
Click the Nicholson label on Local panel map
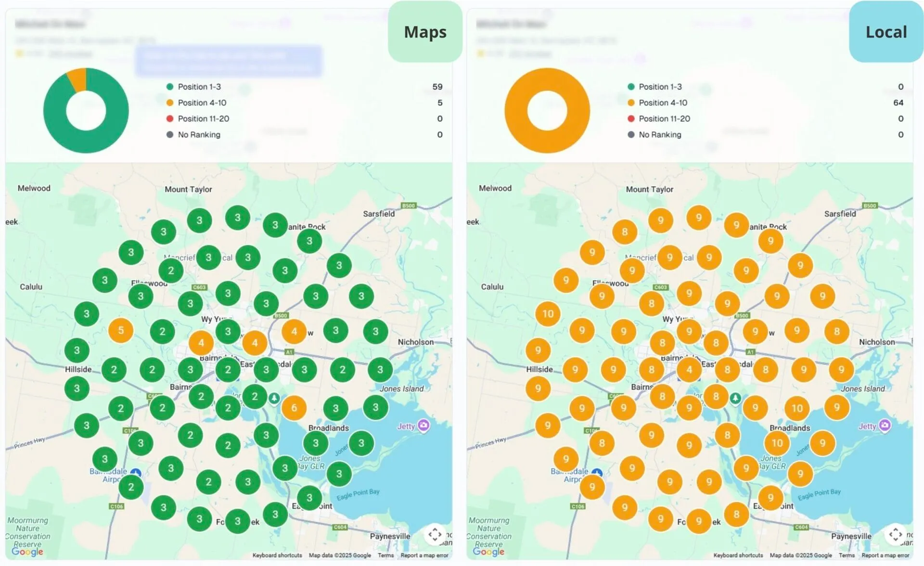(x=877, y=342)
